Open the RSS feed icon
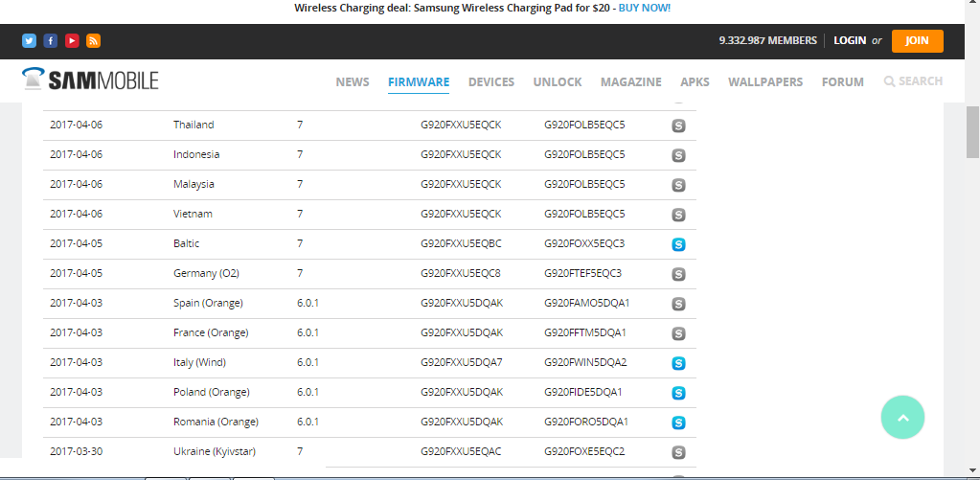This screenshot has width=980, height=480. coord(93,40)
